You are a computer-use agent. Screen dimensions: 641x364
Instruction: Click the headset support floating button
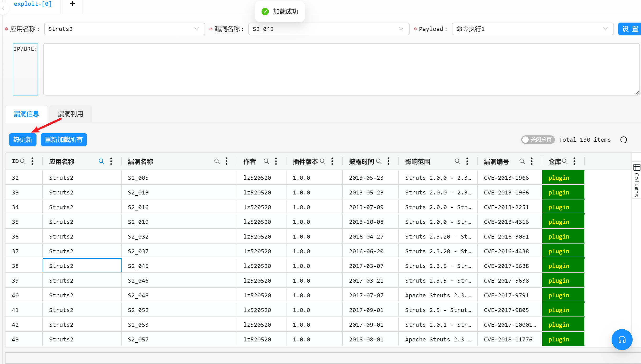pos(622,340)
